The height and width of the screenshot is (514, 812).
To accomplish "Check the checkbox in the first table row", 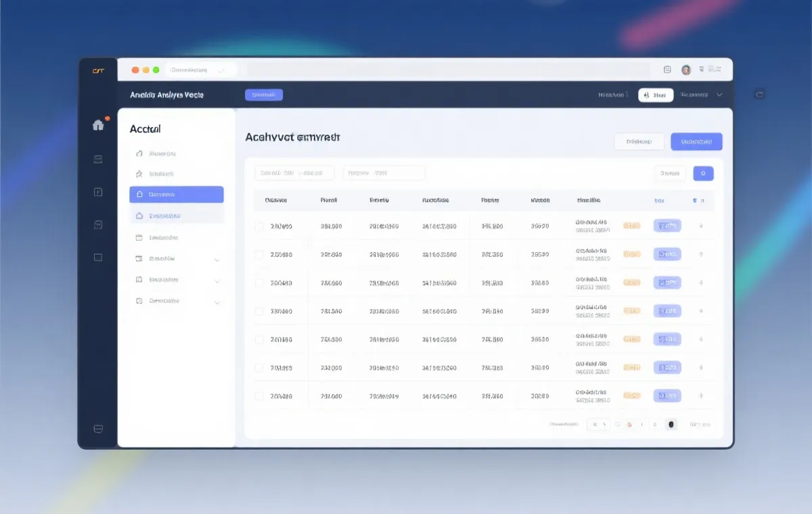I will click(259, 227).
